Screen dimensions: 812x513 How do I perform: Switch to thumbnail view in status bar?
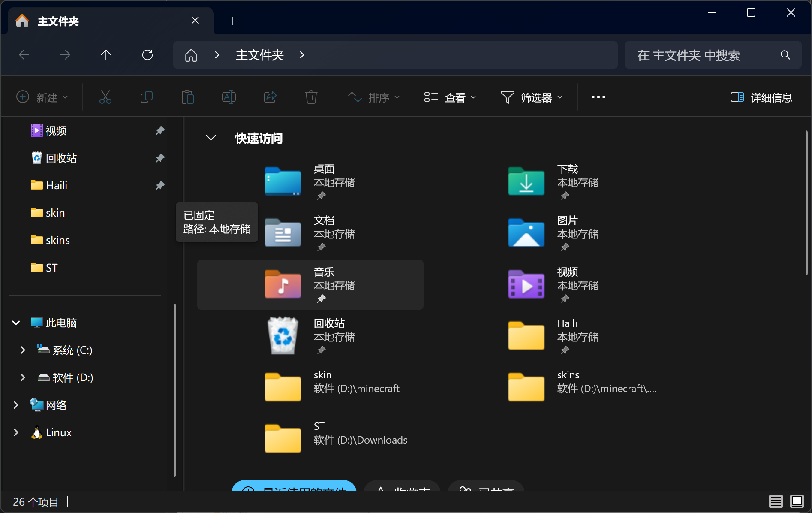797,501
